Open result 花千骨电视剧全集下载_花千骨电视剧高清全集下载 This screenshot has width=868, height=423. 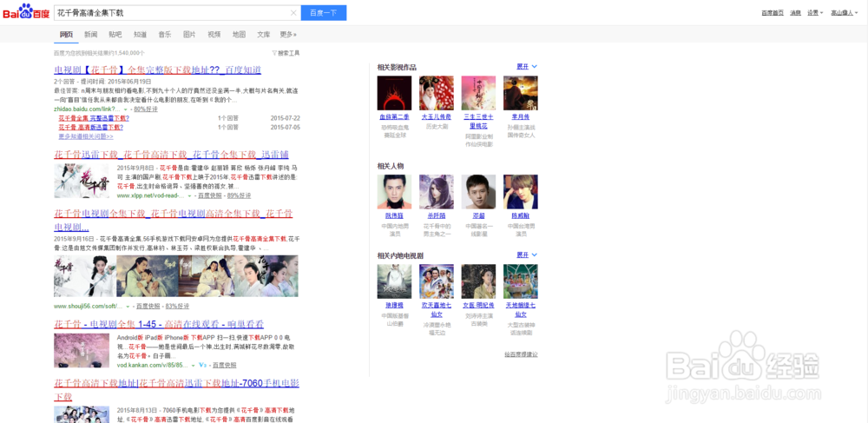174,221
